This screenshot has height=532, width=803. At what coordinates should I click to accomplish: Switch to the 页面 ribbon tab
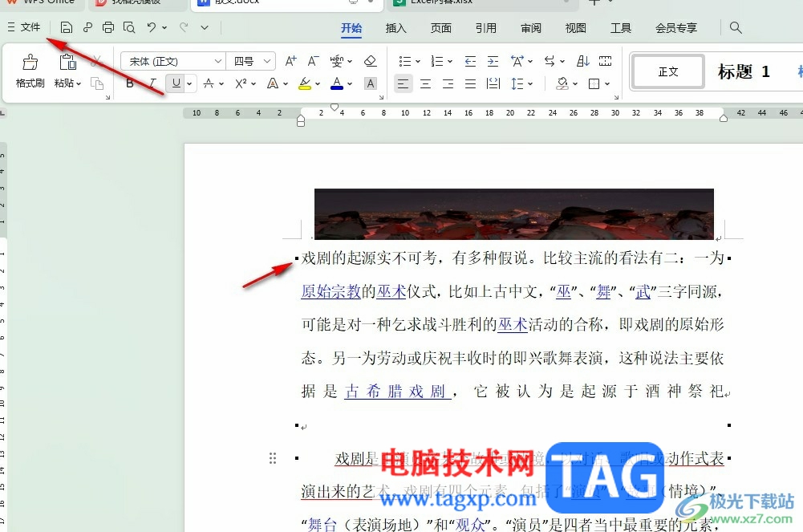click(441, 28)
